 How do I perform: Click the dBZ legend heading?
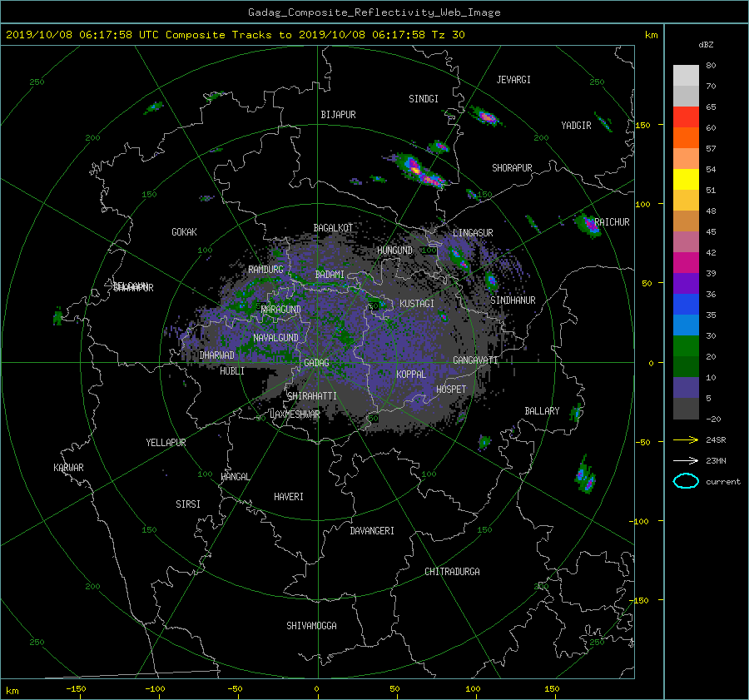706,45
